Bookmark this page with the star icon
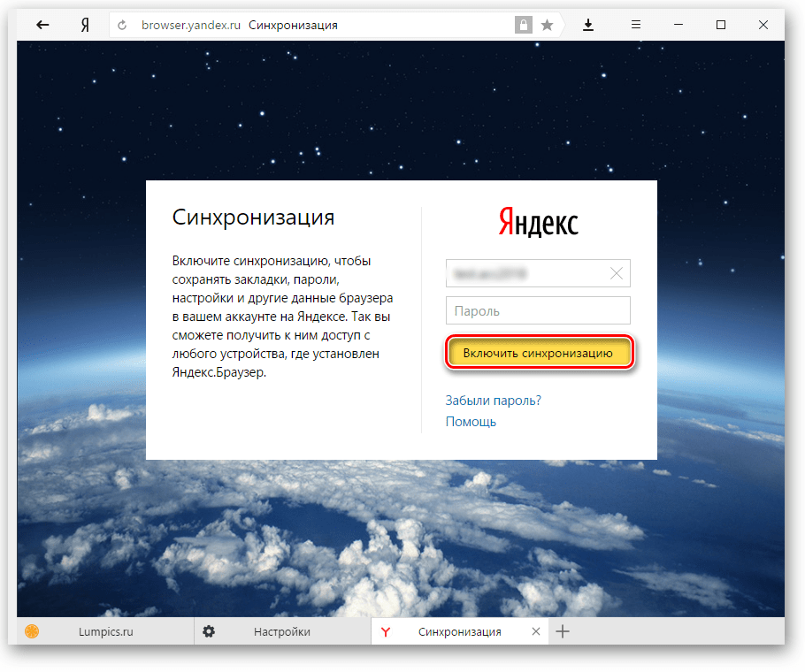805x672 pixels. click(x=548, y=25)
